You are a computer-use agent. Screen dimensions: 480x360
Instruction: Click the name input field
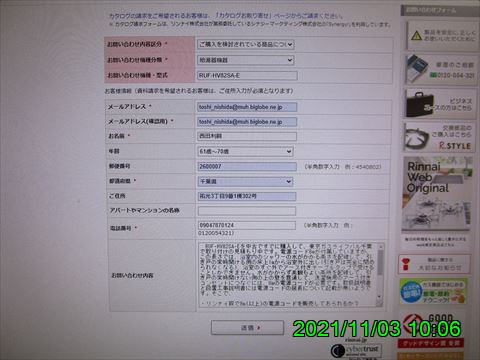(x=247, y=136)
